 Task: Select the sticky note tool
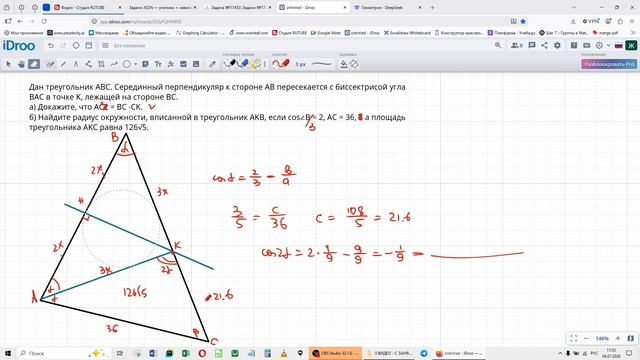pos(145,64)
